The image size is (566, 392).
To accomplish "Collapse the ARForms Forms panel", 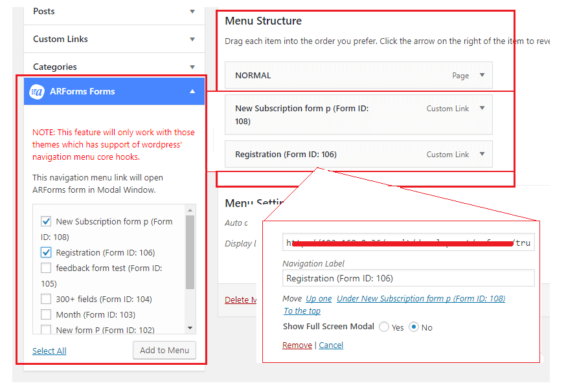I will [x=192, y=92].
